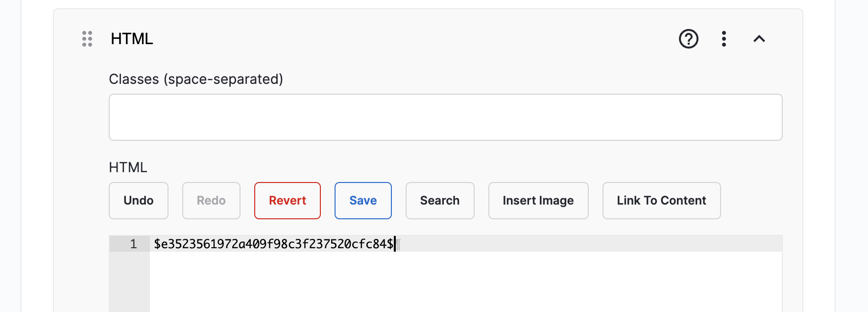Click the HTML block title heading
The height and width of the screenshot is (312, 868).
click(132, 39)
